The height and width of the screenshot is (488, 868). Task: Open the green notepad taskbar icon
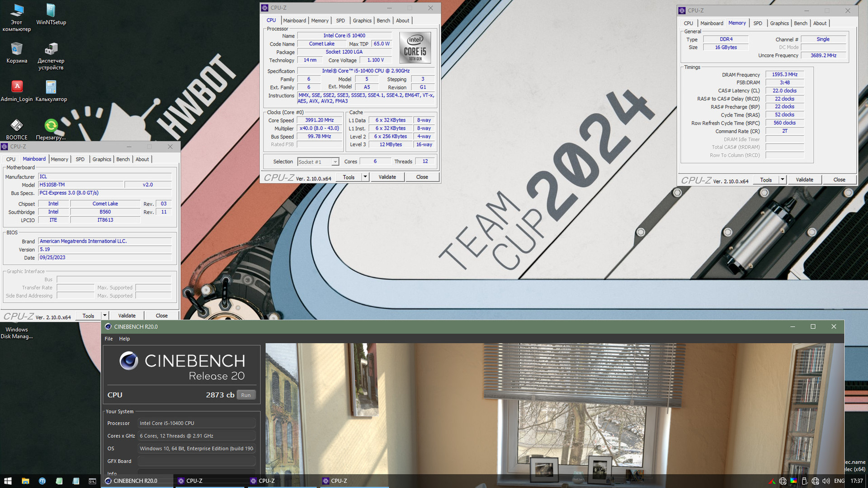(59, 481)
